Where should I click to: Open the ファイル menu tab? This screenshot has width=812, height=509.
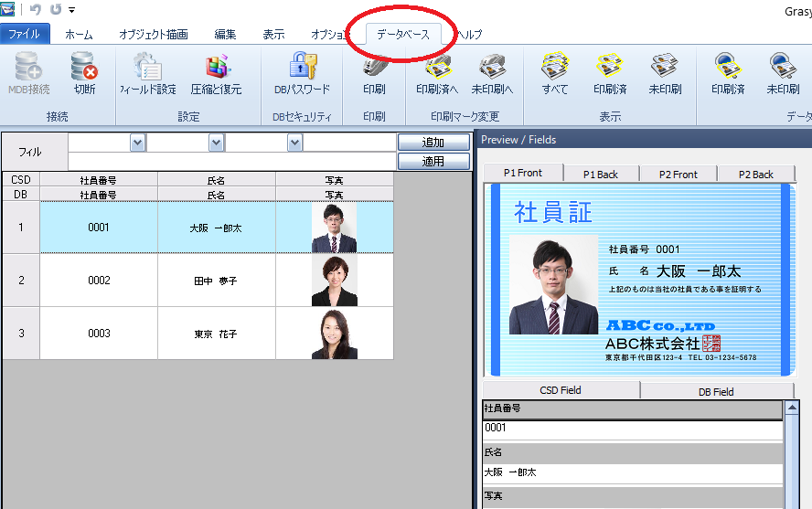(25, 35)
